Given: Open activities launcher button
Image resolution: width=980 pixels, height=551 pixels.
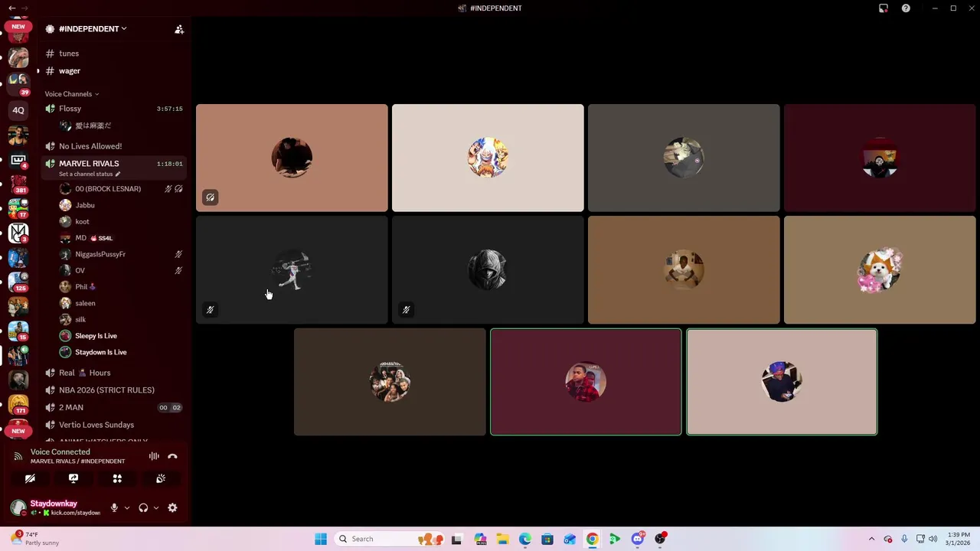Looking at the screenshot, I should [x=117, y=478].
